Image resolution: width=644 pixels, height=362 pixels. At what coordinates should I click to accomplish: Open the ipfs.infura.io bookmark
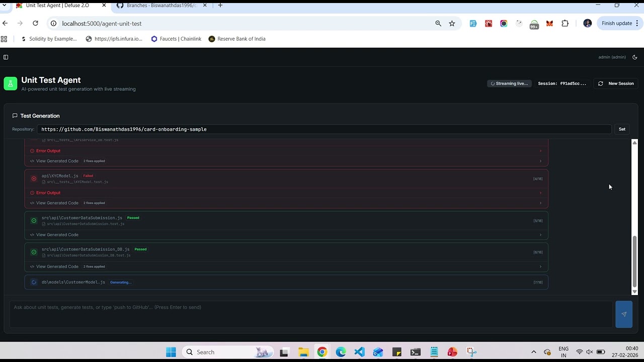[x=114, y=39]
